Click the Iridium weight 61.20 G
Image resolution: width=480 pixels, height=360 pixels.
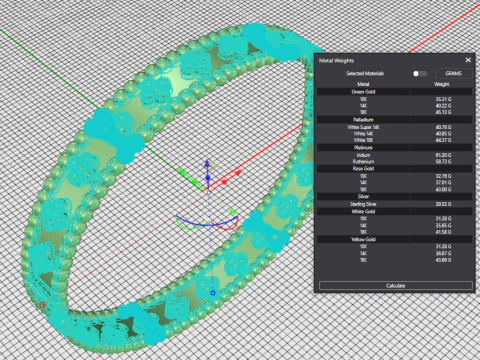pyautogui.click(x=443, y=155)
